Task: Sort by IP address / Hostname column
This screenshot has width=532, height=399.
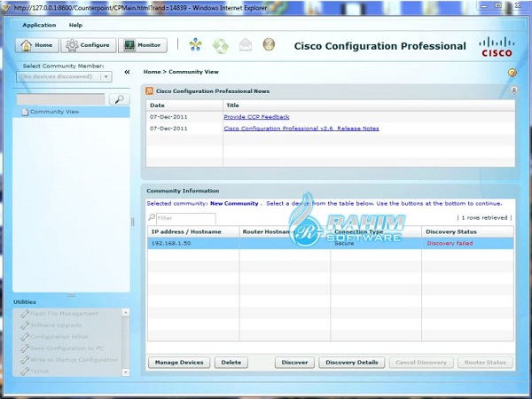Action: (x=193, y=231)
